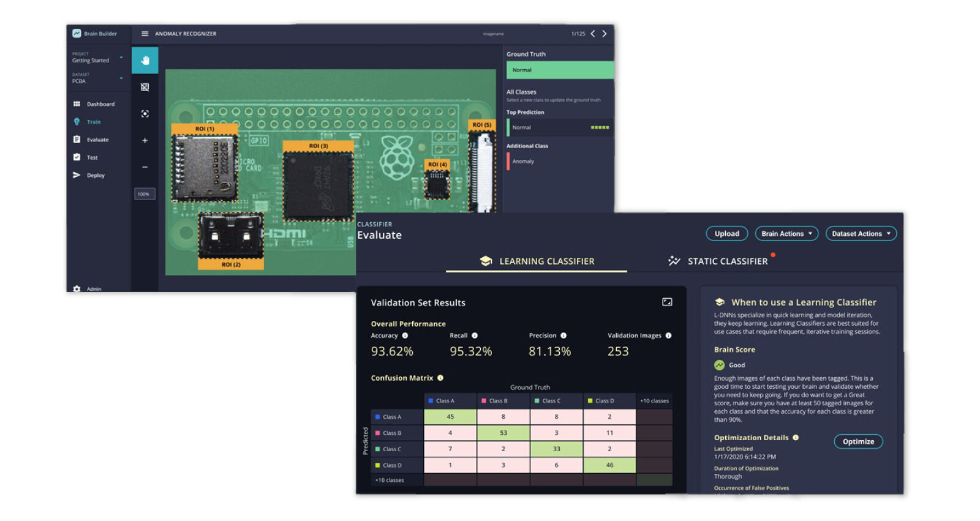Click the Class A row label
The width and height of the screenshot is (980, 521).
(397, 417)
